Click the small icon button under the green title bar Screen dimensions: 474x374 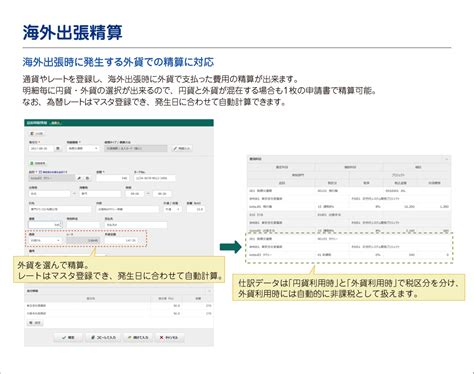pyautogui.click(x=36, y=134)
